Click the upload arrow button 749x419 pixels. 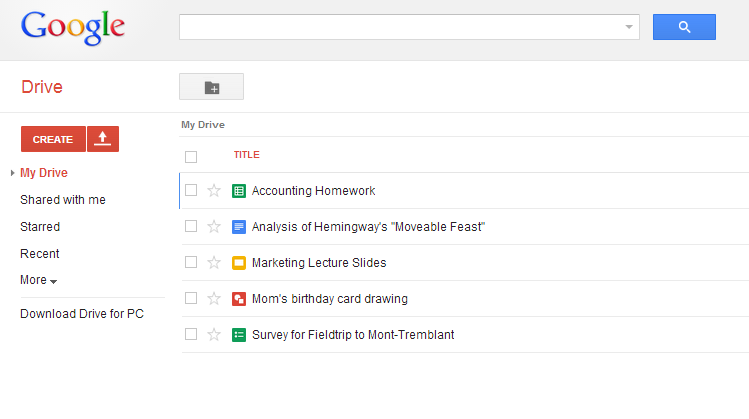click(103, 139)
